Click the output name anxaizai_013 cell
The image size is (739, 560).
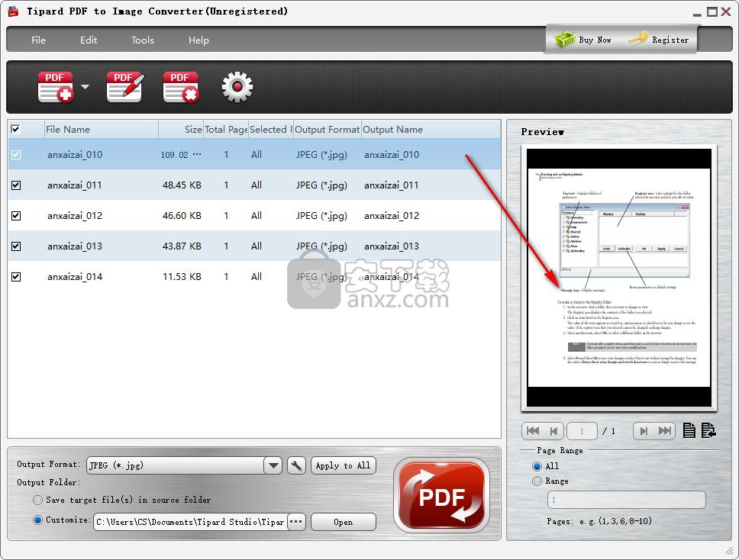(x=391, y=246)
